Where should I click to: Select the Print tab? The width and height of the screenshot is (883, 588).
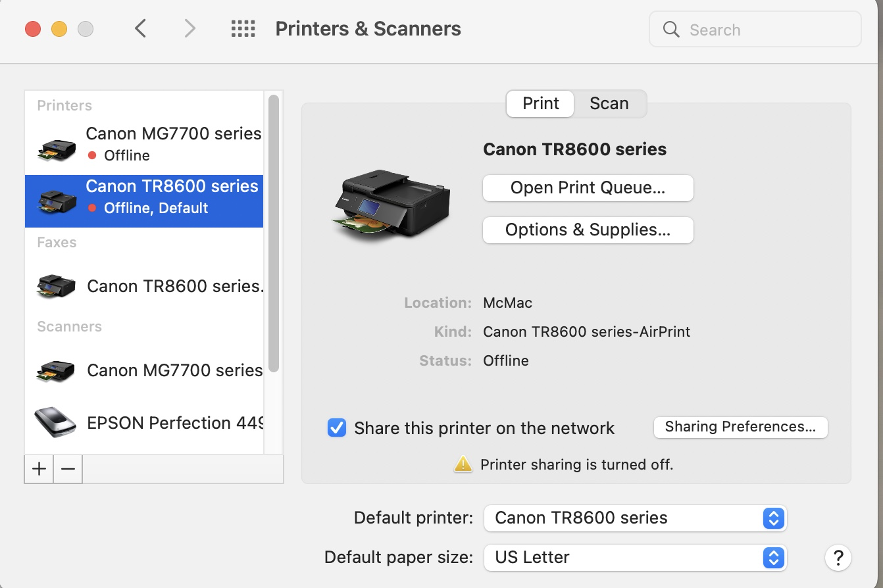(540, 104)
